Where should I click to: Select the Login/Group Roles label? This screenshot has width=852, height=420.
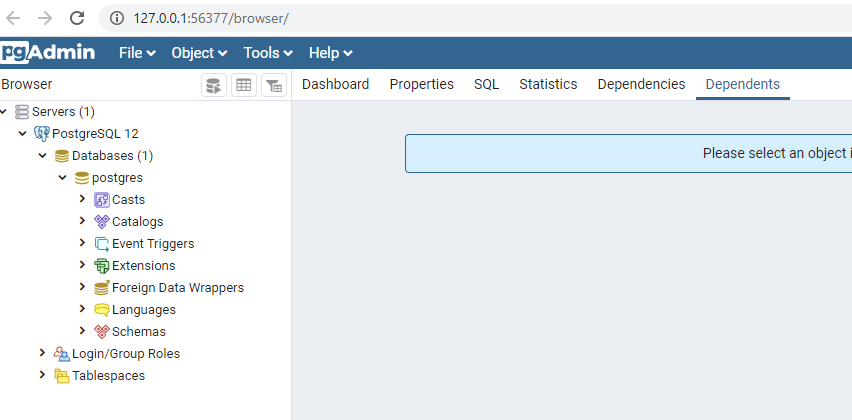pyautogui.click(x=126, y=354)
